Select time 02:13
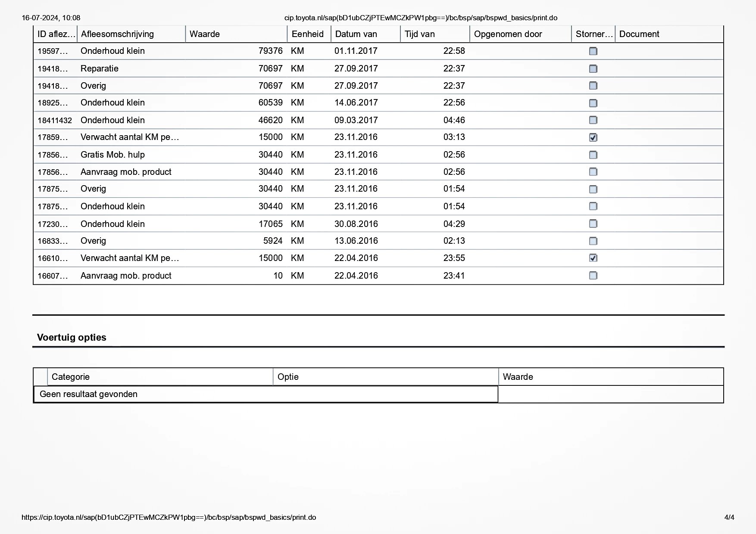Screen dimensions: 756x534 [x=454, y=241]
